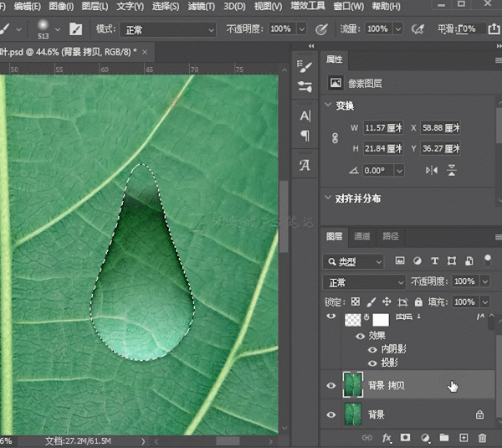Open the 模式 blend mode dropdown in options bar
This screenshot has width=502, height=448.
(168, 30)
